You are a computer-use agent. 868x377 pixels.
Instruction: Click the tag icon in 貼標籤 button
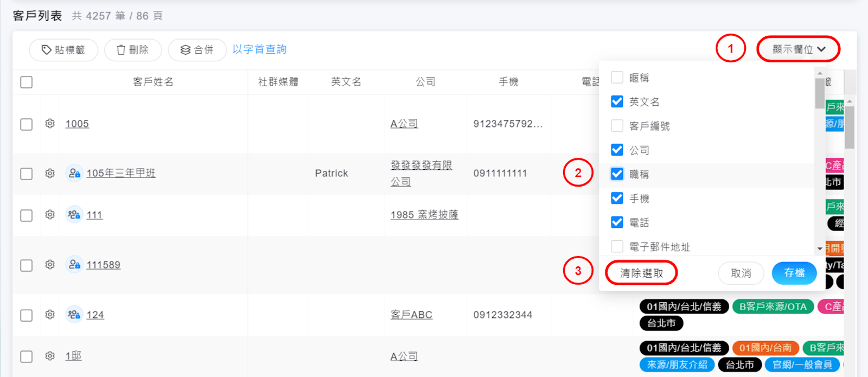[47, 50]
